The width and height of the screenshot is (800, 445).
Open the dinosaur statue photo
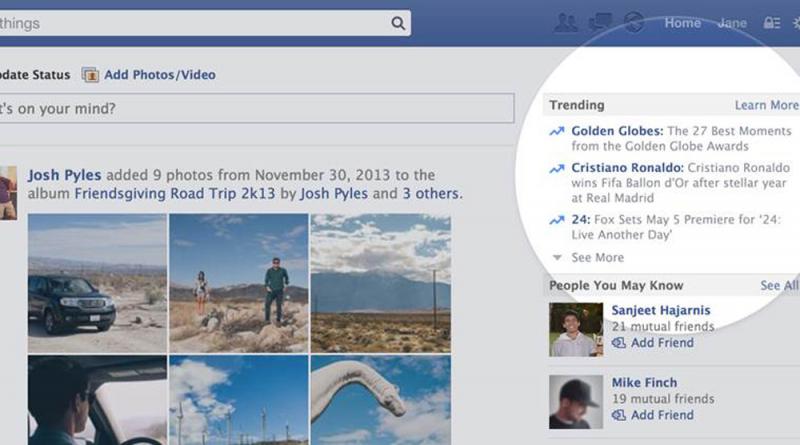tap(381, 401)
